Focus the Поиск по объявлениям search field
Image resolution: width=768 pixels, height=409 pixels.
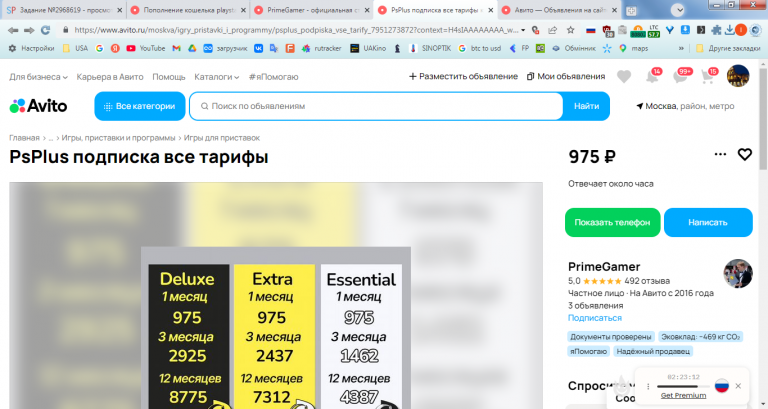pyautogui.click(x=376, y=106)
